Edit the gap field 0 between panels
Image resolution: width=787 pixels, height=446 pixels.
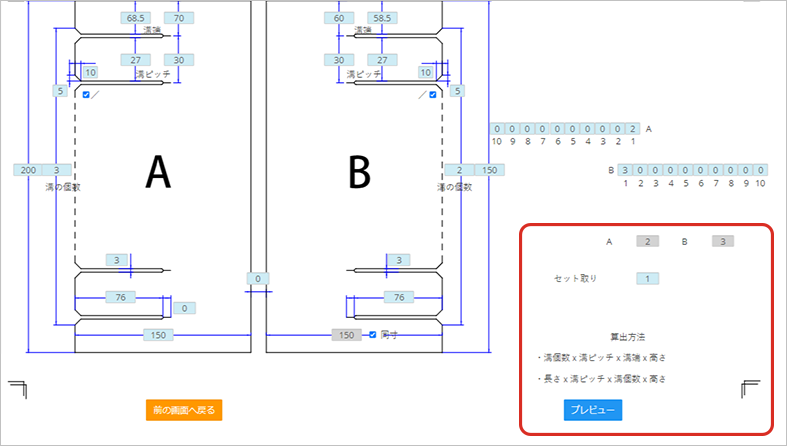tap(258, 278)
